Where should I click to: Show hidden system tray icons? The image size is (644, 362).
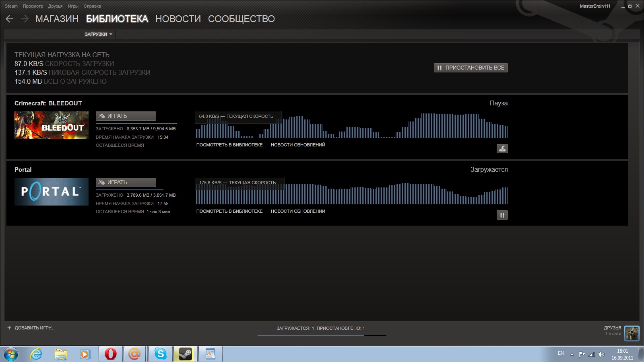click(572, 354)
